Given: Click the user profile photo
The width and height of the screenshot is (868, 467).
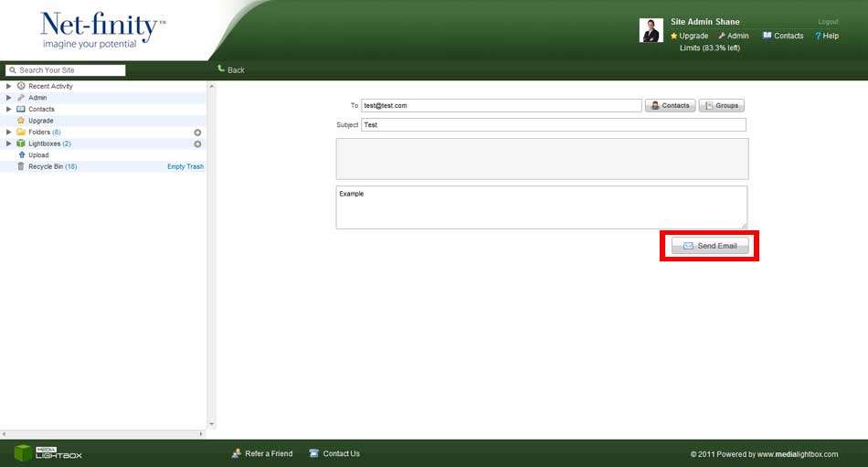Looking at the screenshot, I should pyautogui.click(x=651, y=30).
